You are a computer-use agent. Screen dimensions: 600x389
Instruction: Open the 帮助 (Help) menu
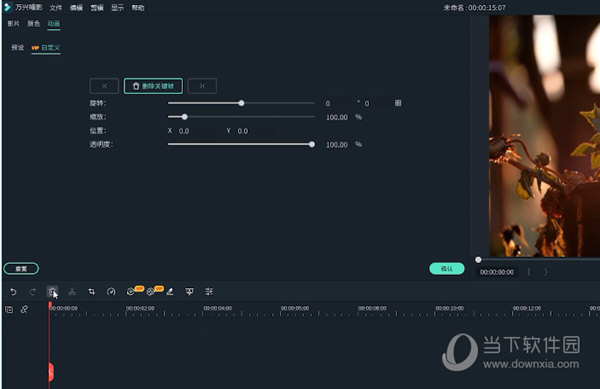pyautogui.click(x=138, y=8)
